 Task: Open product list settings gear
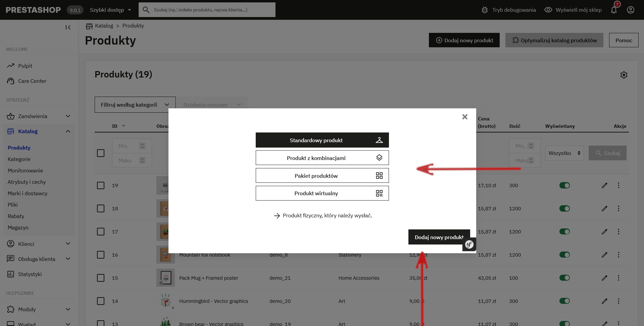click(x=624, y=75)
